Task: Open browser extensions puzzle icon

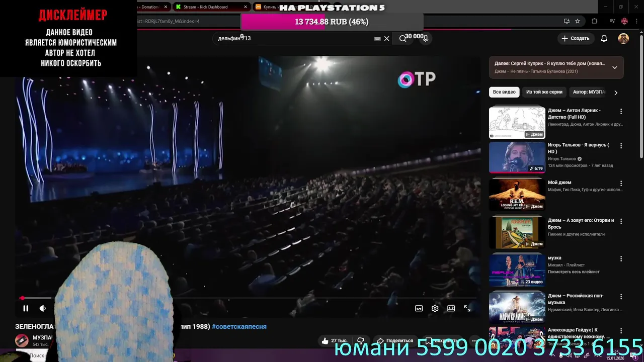Action: tap(594, 21)
